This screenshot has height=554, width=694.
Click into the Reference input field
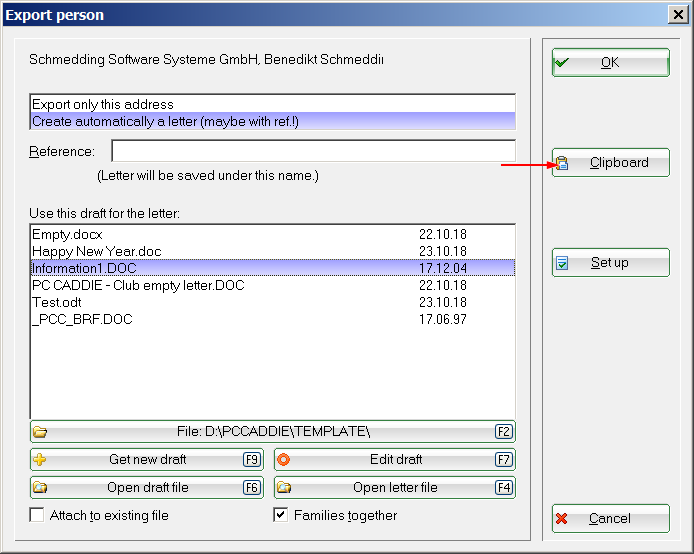(312, 151)
